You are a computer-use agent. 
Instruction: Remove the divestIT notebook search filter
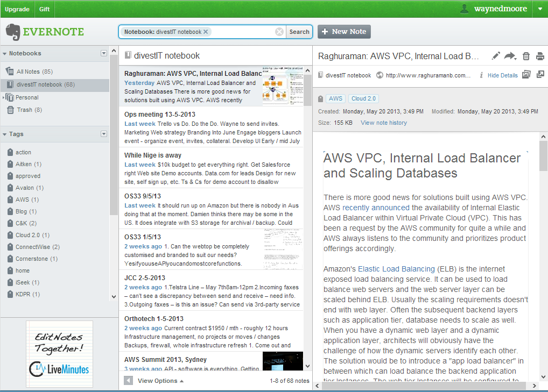[x=206, y=32]
